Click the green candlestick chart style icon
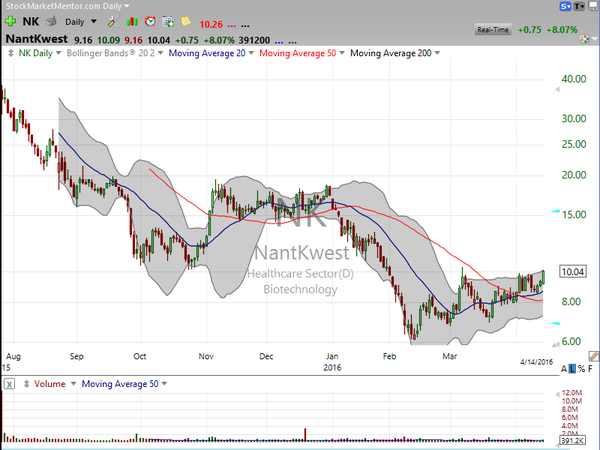 click(x=132, y=21)
